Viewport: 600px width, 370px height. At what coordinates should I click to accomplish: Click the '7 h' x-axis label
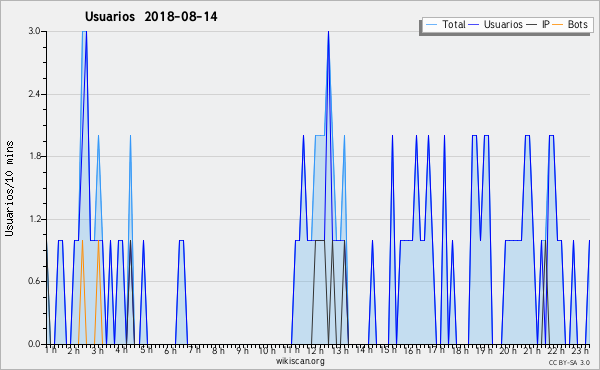point(194,350)
